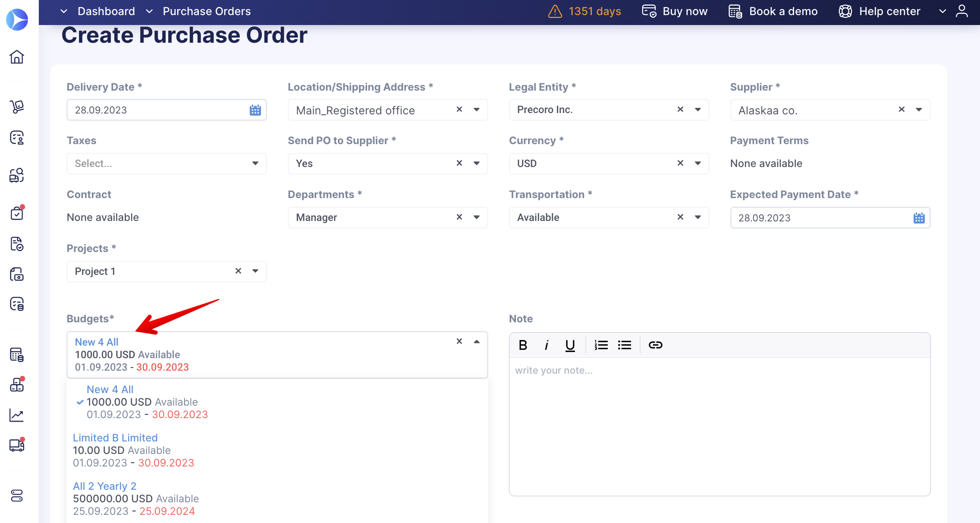Clear the Transportation selection
The width and height of the screenshot is (980, 523).
pos(680,217)
